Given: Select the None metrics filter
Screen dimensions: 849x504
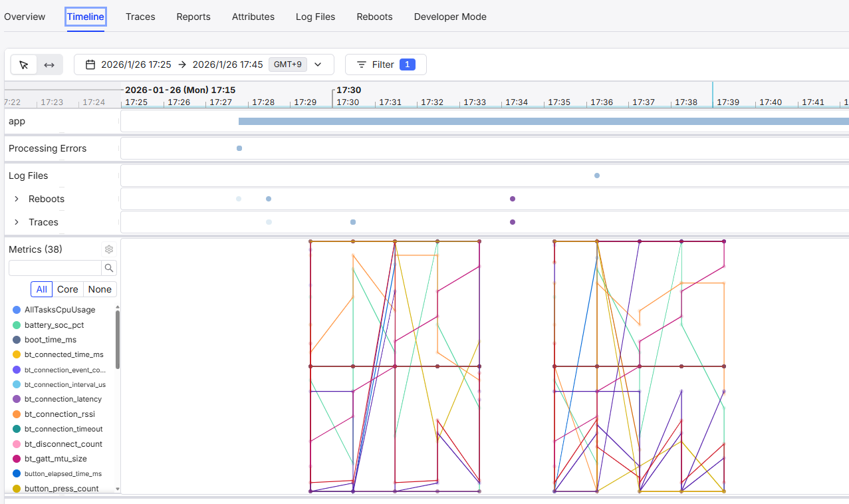Looking at the screenshot, I should [x=100, y=289].
